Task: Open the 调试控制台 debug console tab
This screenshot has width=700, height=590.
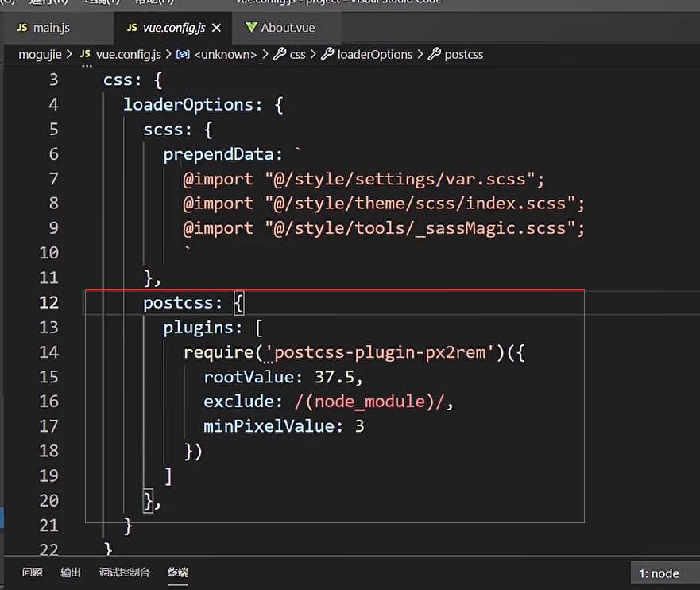Action: point(124,573)
